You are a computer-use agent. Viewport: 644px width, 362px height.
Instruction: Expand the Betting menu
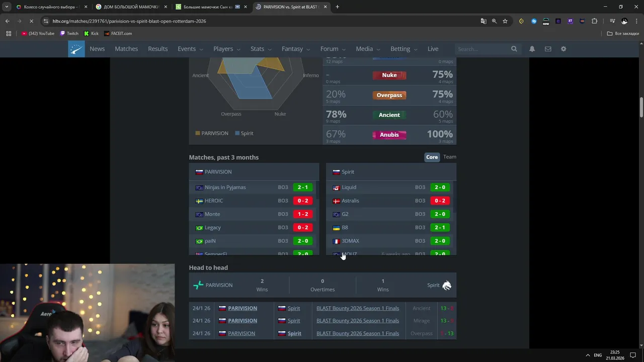click(x=404, y=49)
